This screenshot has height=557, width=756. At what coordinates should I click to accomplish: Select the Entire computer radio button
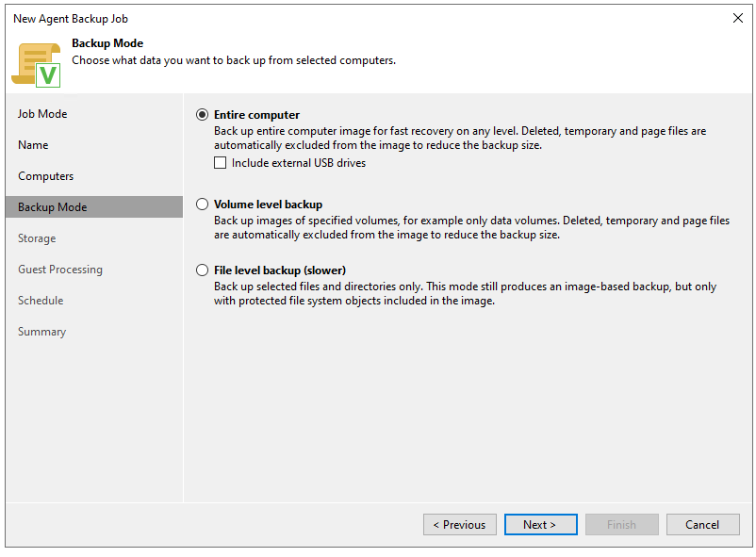pos(202,115)
